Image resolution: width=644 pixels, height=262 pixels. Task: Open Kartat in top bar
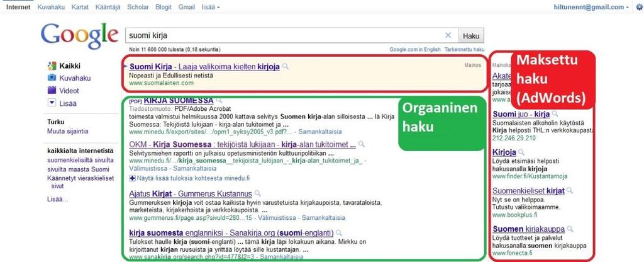tap(80, 7)
